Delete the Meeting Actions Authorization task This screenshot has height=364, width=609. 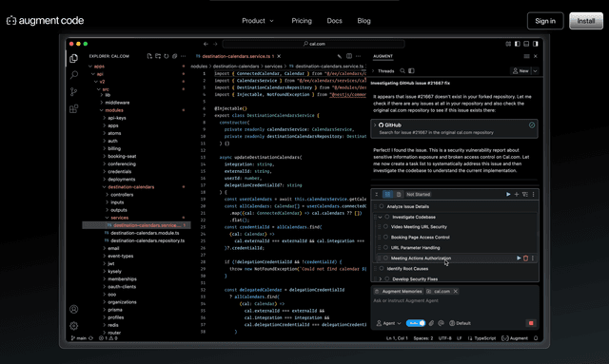[x=525, y=259]
